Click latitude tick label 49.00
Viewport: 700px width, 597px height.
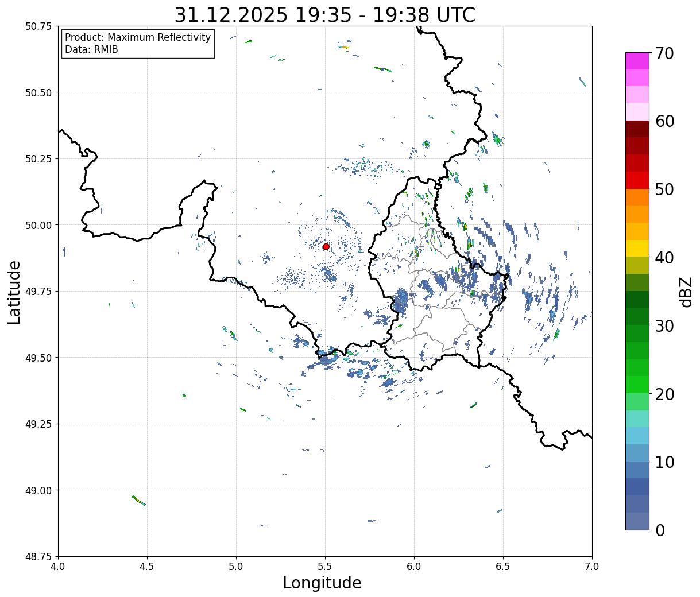tap(38, 490)
